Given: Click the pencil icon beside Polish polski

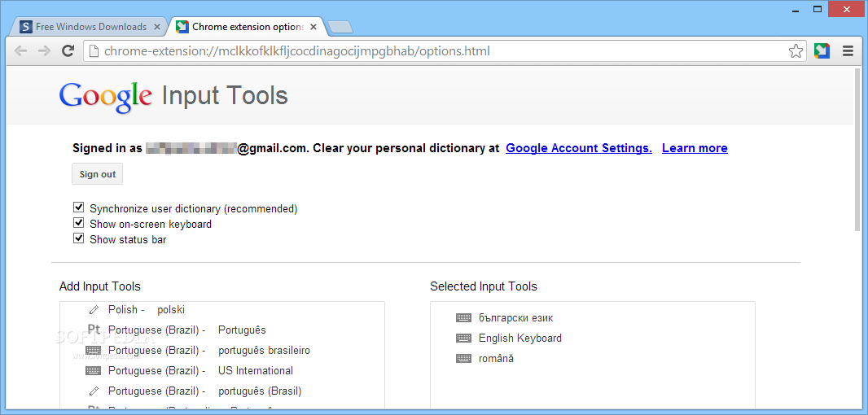Looking at the screenshot, I should (94, 310).
